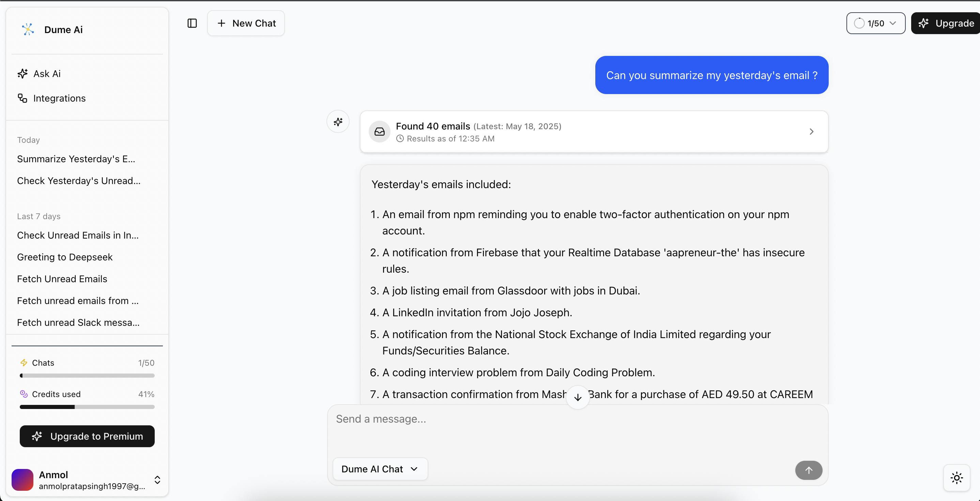The image size is (980, 501).
Task: Click the Credits used progress bar
Action: point(87,407)
